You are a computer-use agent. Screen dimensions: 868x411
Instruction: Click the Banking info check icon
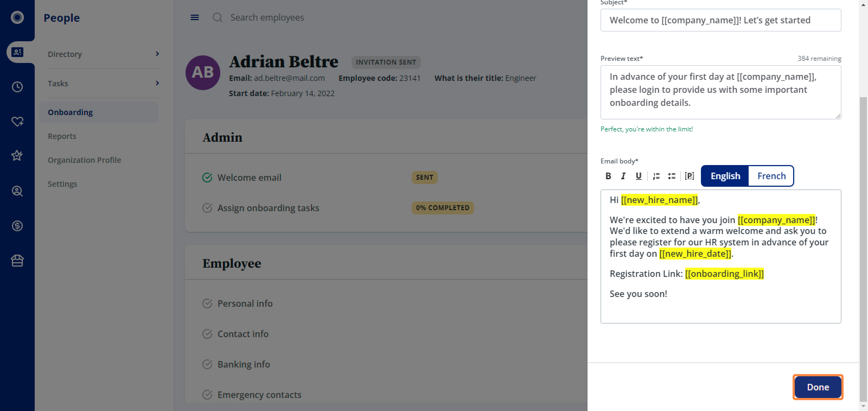pos(207,364)
